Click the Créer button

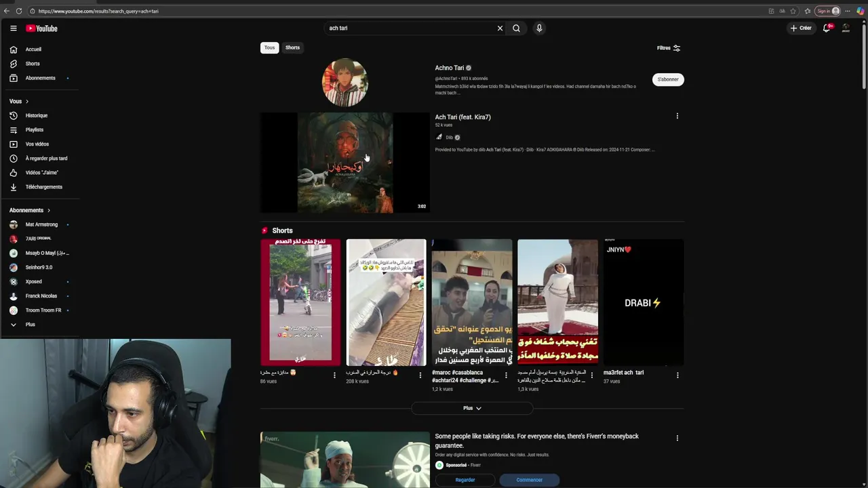coord(801,28)
